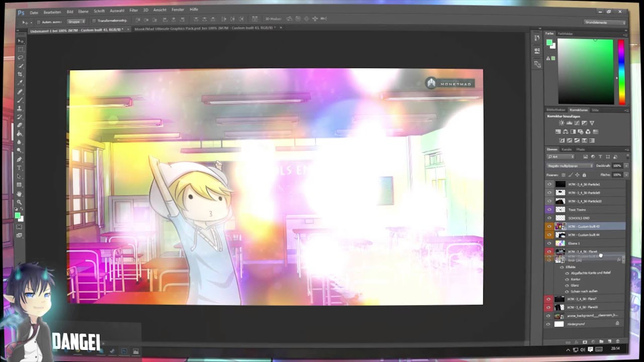The height and width of the screenshot is (362, 644).
Task: Toggle Autom. auswählen checkbox
Action: tap(38, 22)
